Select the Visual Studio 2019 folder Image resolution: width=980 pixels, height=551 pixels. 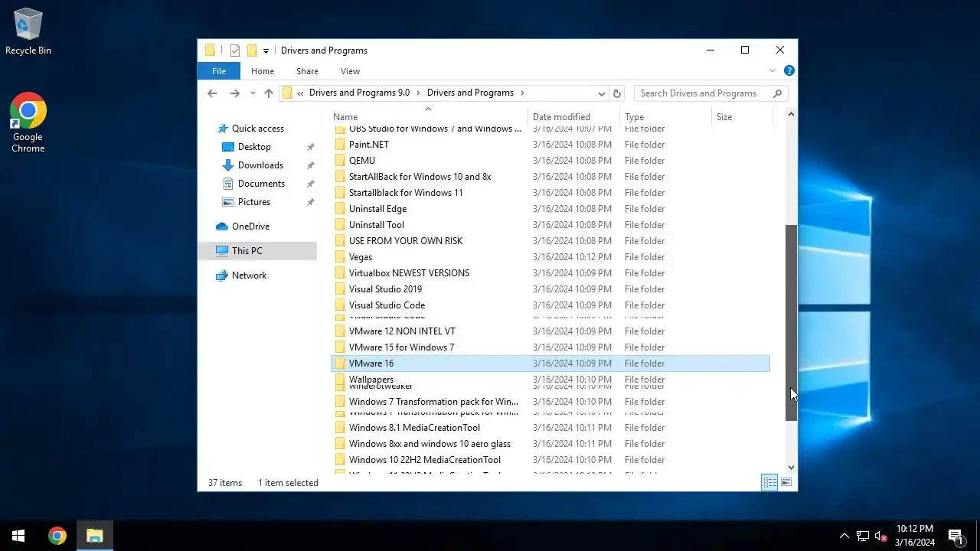pos(550,289)
